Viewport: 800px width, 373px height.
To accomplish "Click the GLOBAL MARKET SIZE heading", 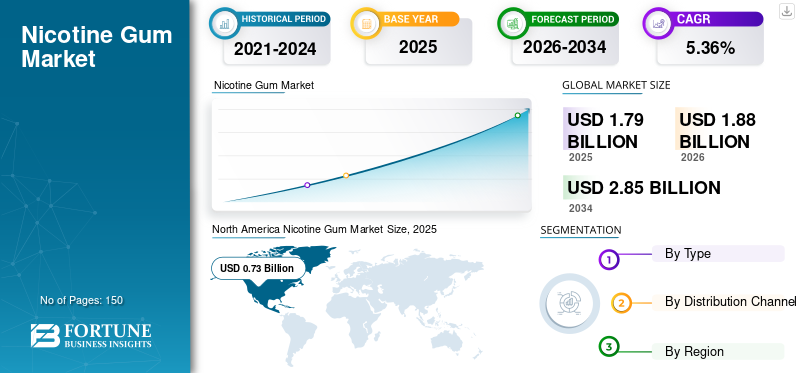I will click(616, 85).
